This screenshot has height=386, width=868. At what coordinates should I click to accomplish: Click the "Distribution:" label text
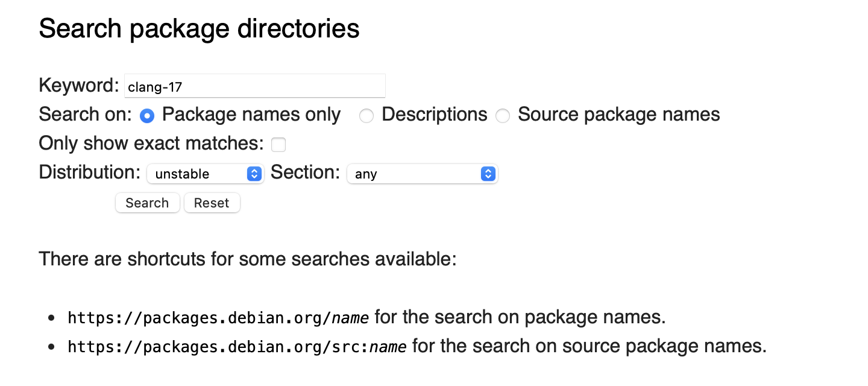[90, 172]
